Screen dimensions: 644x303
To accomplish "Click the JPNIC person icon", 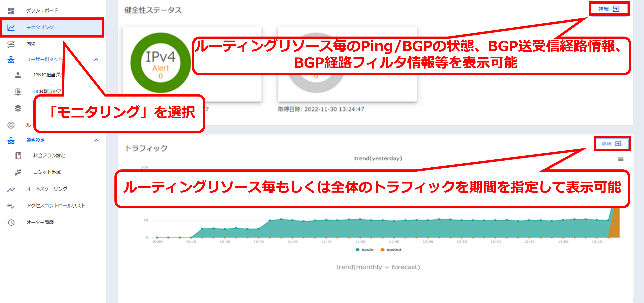I will pyautogui.click(x=18, y=75).
